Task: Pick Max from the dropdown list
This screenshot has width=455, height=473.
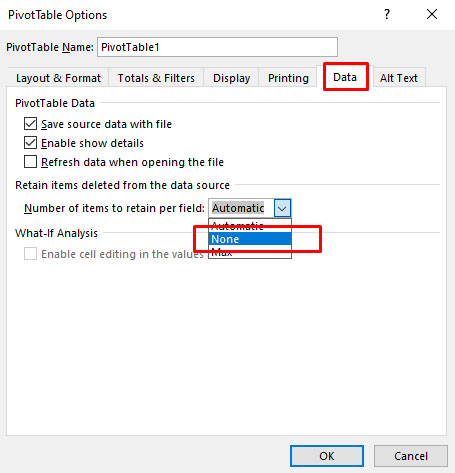Action: pos(250,252)
